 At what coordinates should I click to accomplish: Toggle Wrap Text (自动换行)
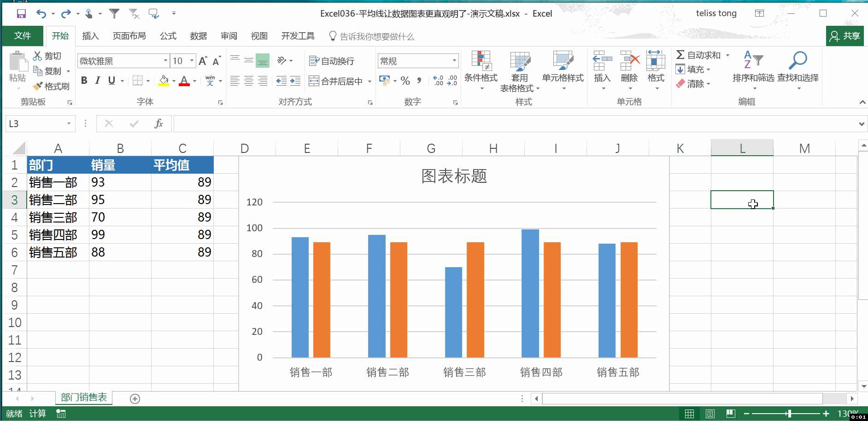(332, 61)
